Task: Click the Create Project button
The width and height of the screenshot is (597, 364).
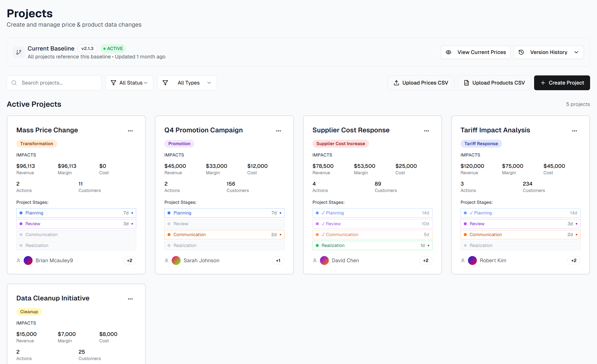Action: click(x=562, y=83)
